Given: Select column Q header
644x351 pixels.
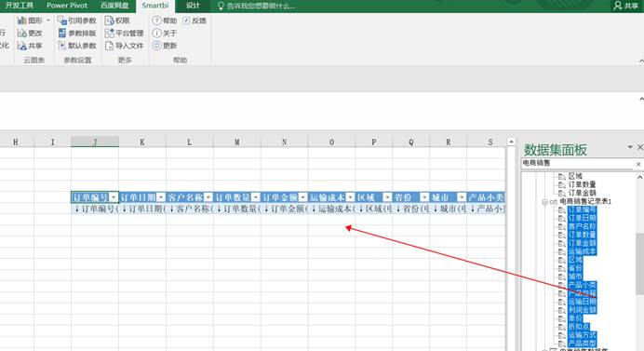Looking at the screenshot, I should 410,142.
